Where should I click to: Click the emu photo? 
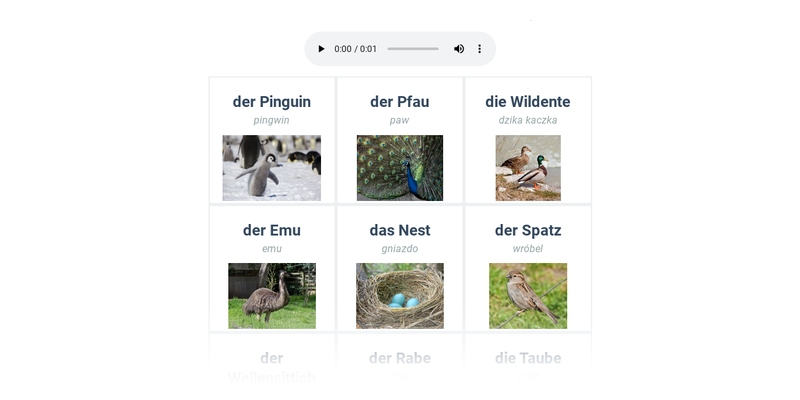(272, 296)
